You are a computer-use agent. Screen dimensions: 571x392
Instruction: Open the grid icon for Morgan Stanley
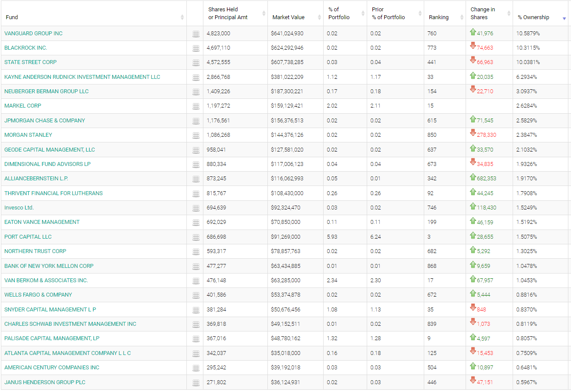[196, 135]
